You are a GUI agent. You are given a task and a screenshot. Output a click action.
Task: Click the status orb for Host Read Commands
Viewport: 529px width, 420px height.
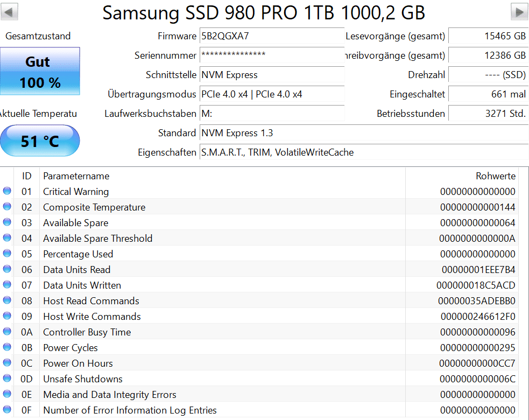7,300
